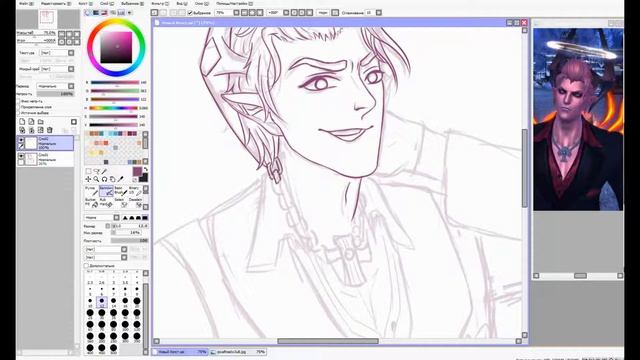Open the Canvas menu (third item)
This screenshot has height=360, width=640.
[85, 3]
